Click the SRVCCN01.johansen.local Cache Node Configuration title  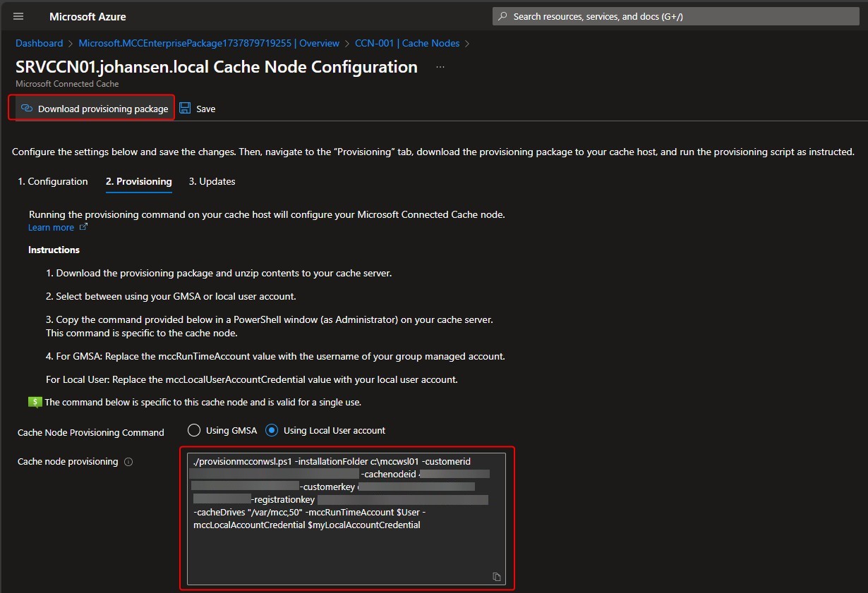(217, 67)
